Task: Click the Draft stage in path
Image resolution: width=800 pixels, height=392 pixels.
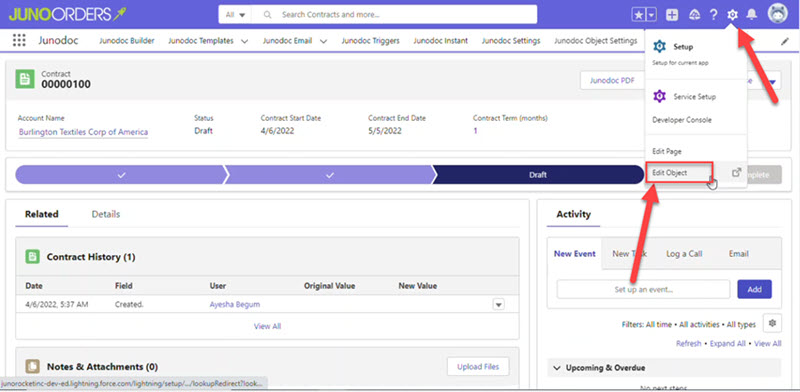Action: coord(538,175)
